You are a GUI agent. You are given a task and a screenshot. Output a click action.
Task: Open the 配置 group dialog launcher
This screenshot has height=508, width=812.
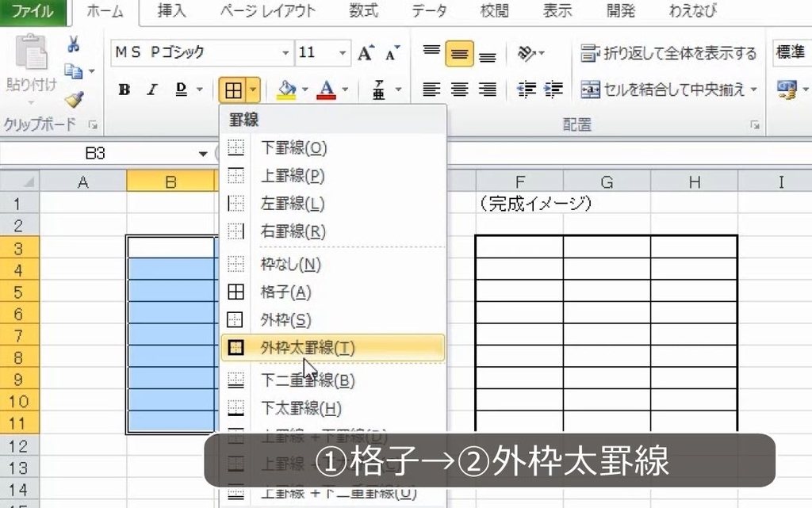[x=755, y=125]
